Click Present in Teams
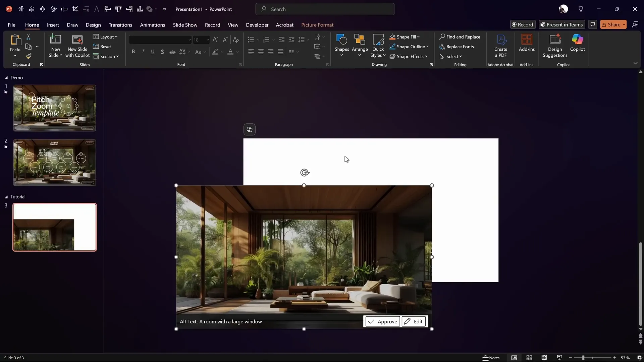The image size is (644, 362). (561, 24)
